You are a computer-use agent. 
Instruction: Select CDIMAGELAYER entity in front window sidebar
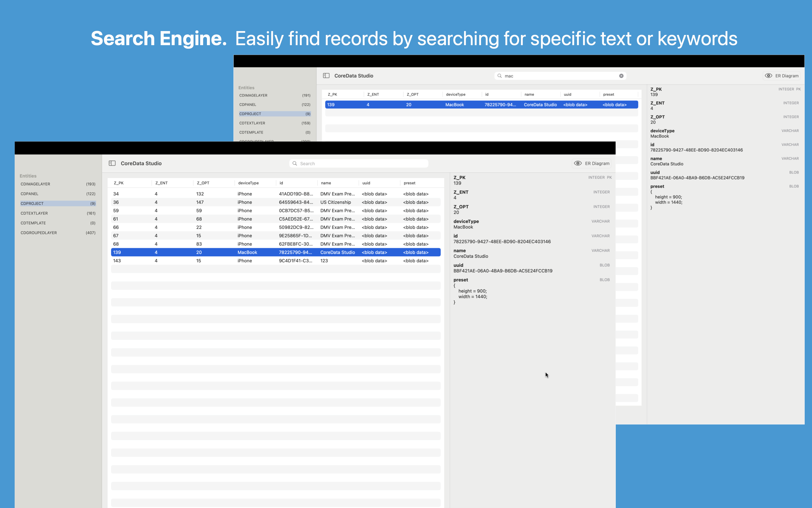(58, 184)
